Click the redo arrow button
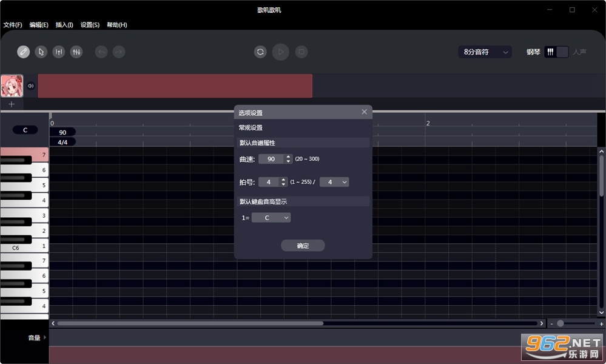This screenshot has width=606, height=364. pyautogui.click(x=119, y=52)
